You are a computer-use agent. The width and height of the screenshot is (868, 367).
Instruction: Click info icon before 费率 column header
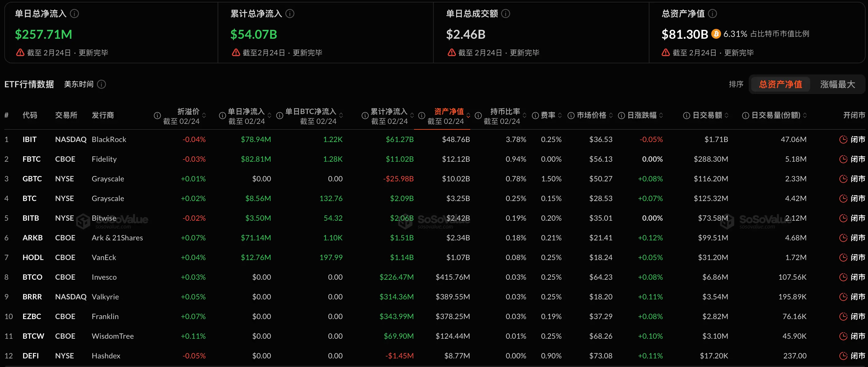pyautogui.click(x=535, y=116)
